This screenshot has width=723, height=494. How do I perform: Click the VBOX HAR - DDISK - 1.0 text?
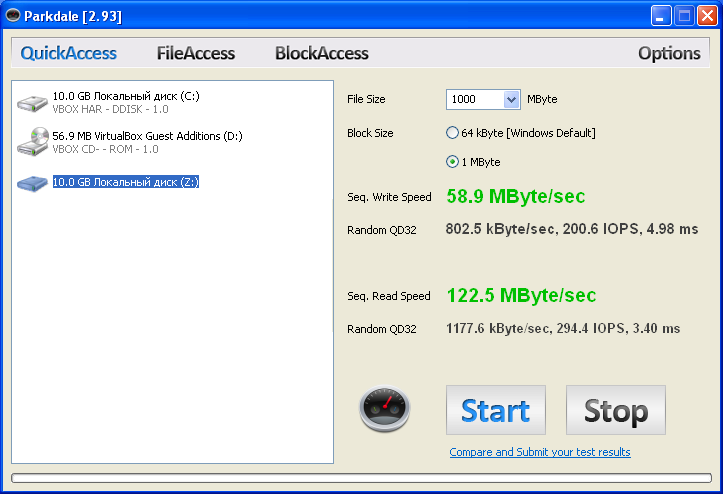point(110,109)
